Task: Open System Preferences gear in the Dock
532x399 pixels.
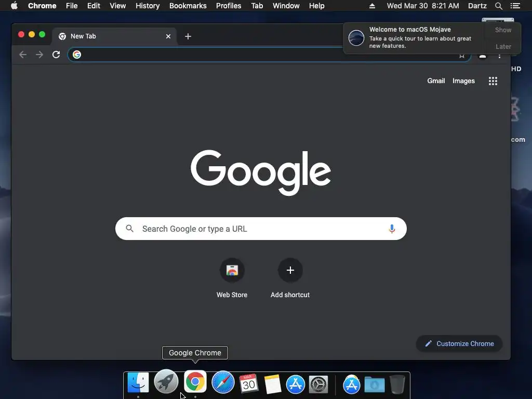Action: coord(318,384)
